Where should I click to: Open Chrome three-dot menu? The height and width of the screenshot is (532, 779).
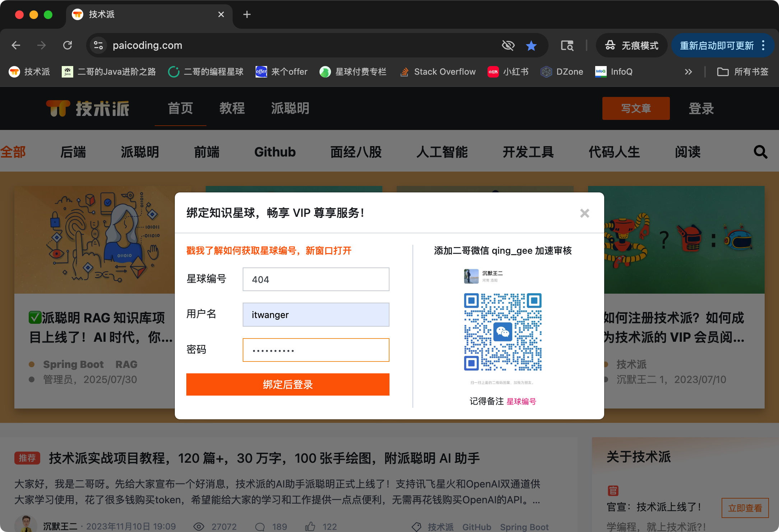coord(764,46)
